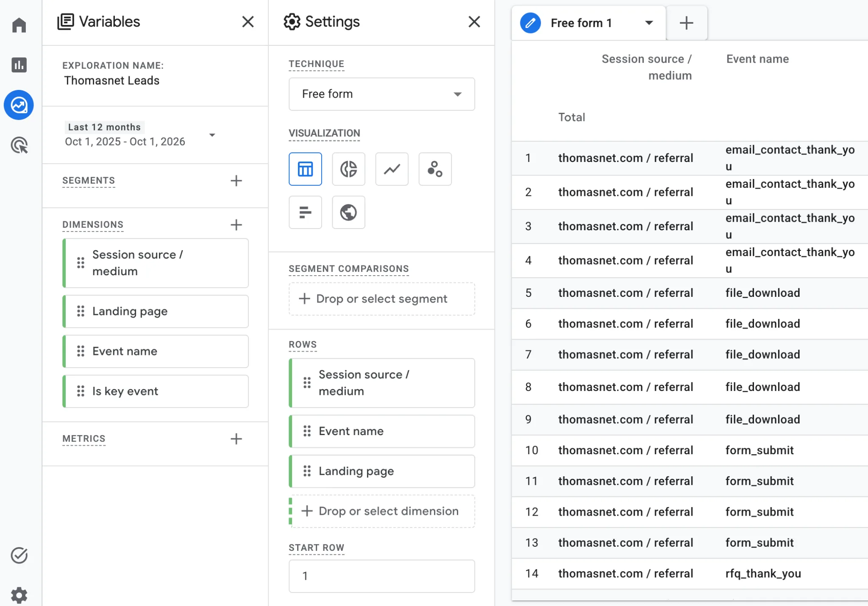The height and width of the screenshot is (606, 868).
Task: Select Session source / medium in Dimensions
Action: tap(156, 263)
